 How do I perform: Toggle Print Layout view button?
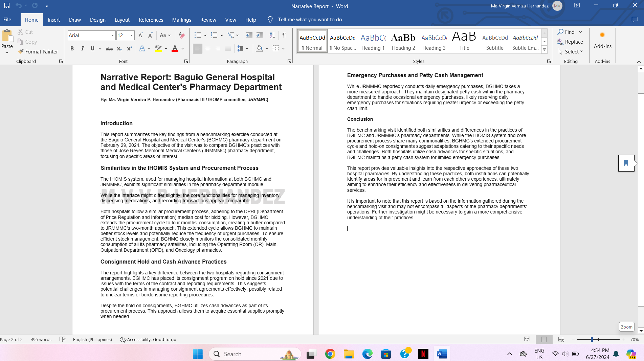point(544,339)
